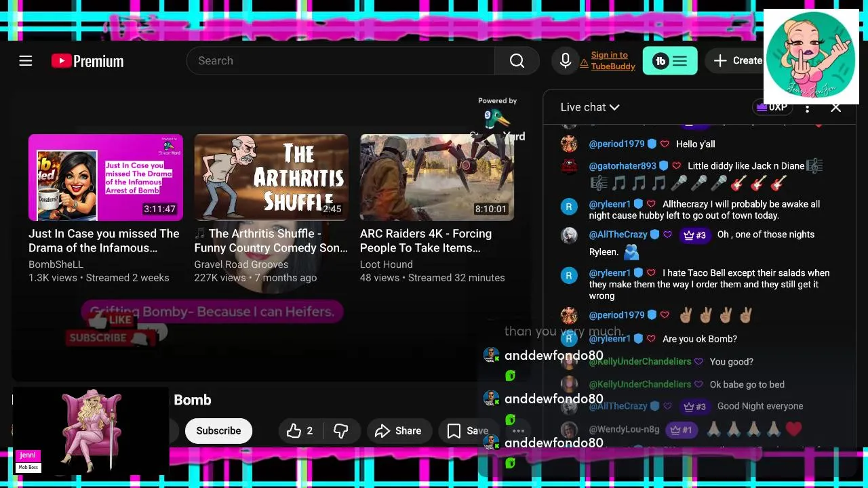Open Gravel Road Grooves channel link
868x488 pixels.
click(x=241, y=264)
